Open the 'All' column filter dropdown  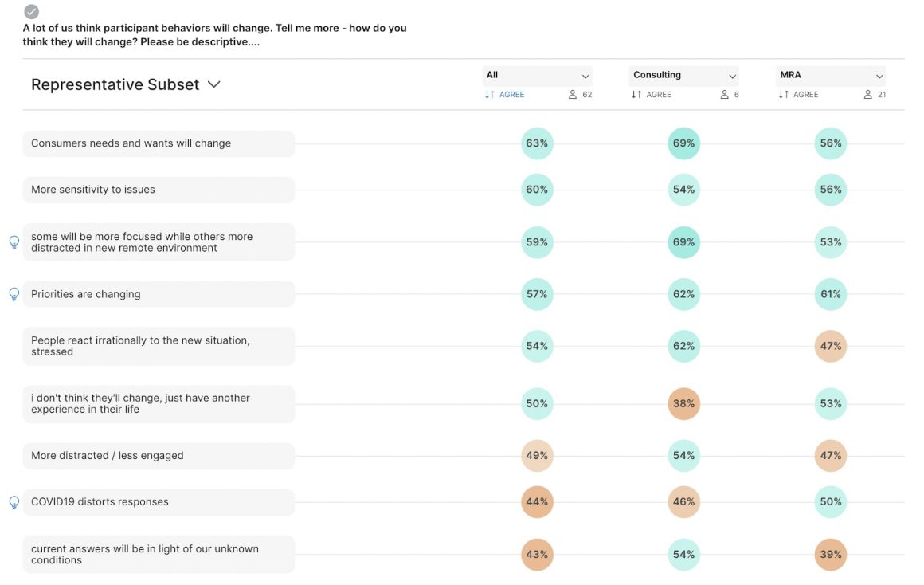[x=586, y=75]
